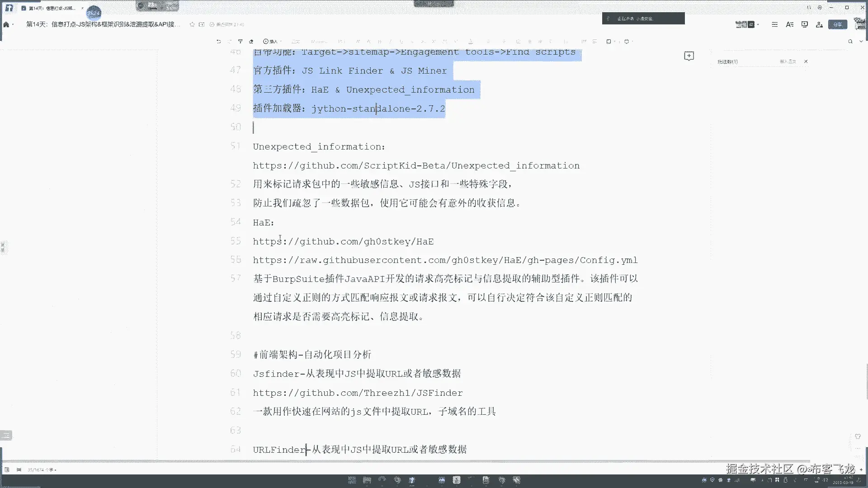The height and width of the screenshot is (488, 868).
Task: Expand the home icon dropdown arrow
Action: [13, 24]
